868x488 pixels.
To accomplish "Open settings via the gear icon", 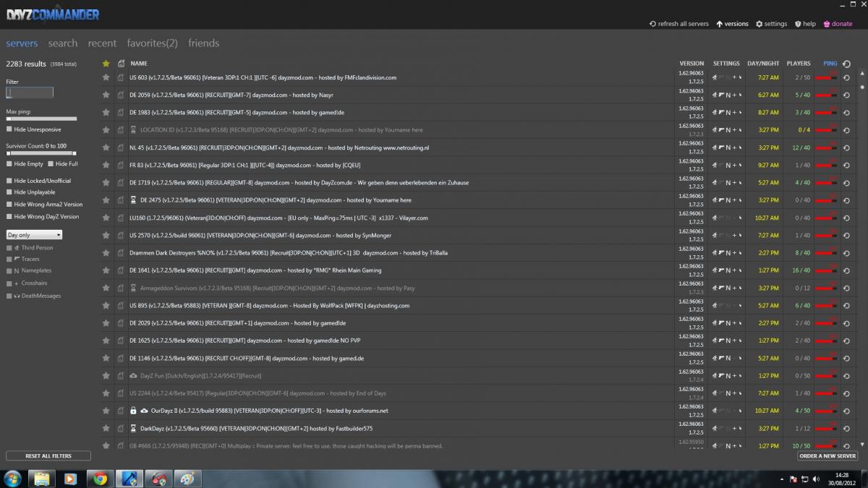I will [759, 24].
